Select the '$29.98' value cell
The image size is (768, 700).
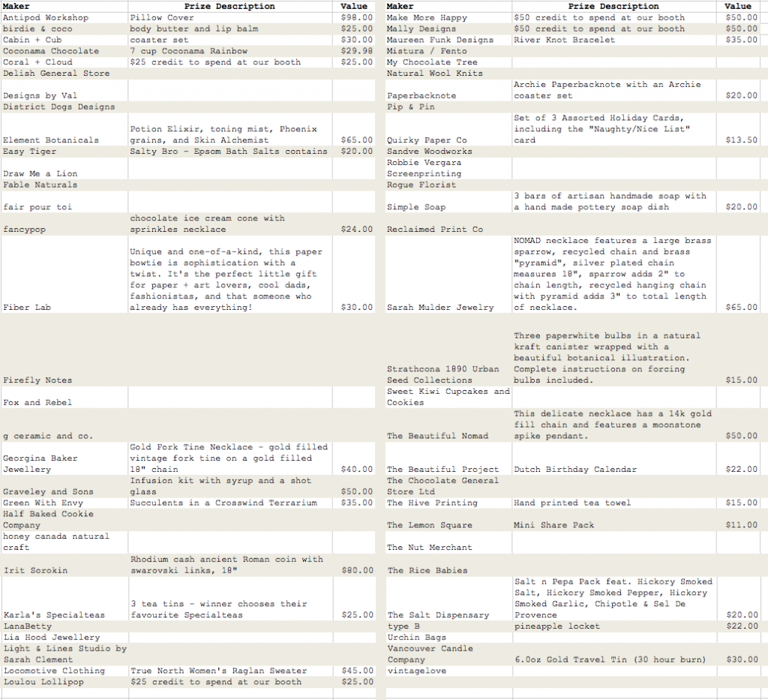click(x=354, y=51)
